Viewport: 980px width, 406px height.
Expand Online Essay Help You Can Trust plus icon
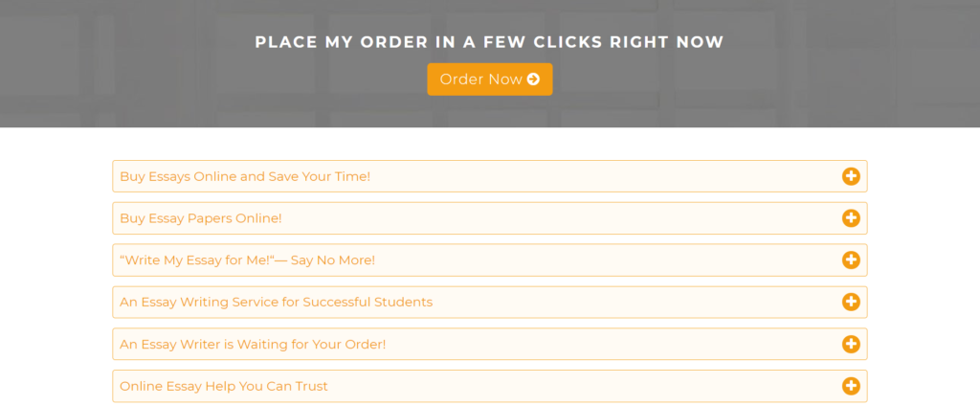click(x=851, y=386)
